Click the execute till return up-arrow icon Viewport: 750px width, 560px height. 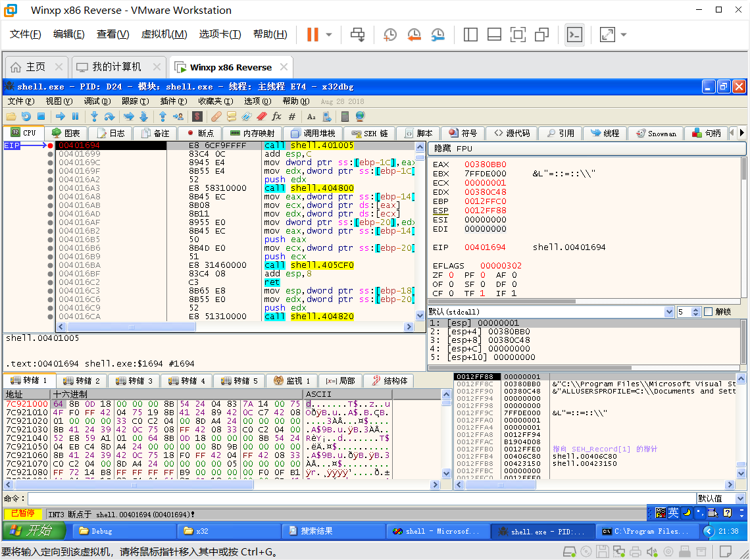click(162, 116)
